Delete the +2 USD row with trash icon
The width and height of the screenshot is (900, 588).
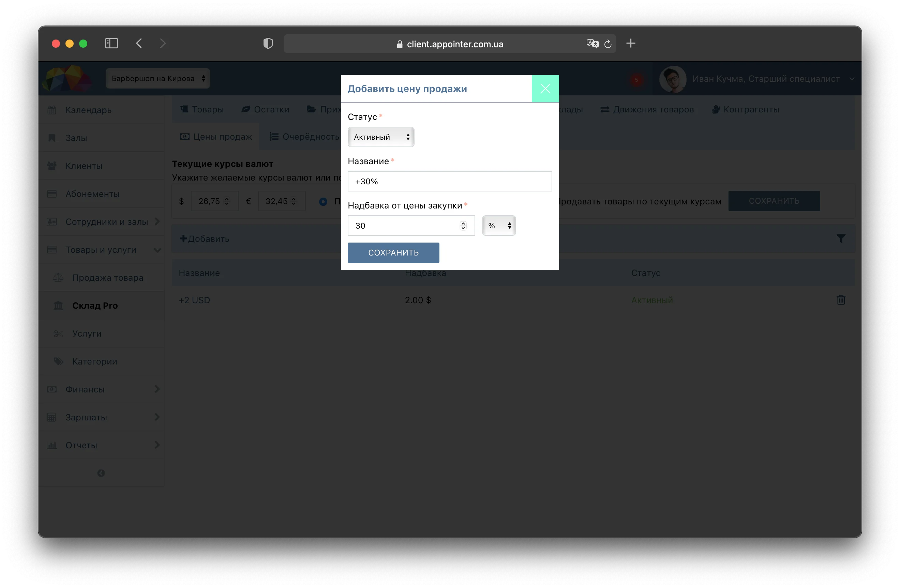(841, 300)
